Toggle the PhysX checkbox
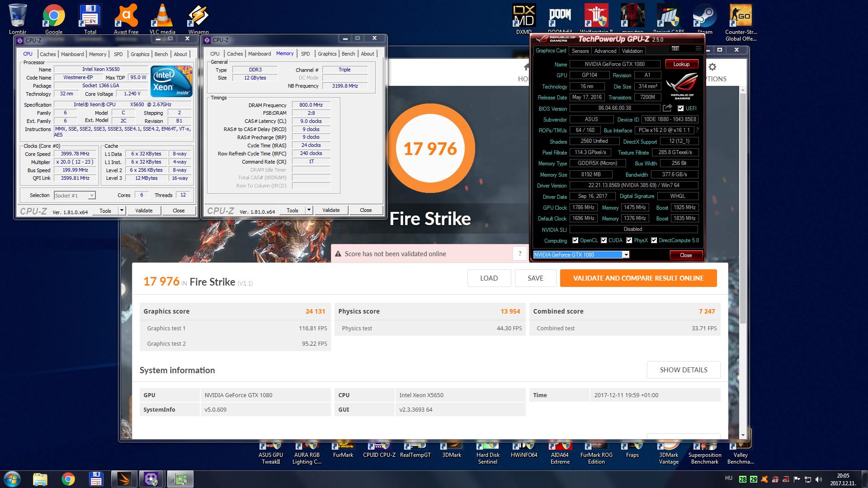The width and height of the screenshot is (868, 488). pos(629,240)
